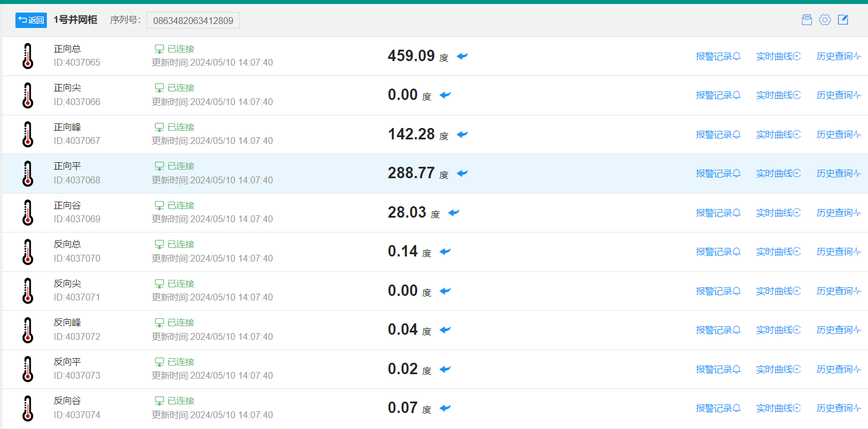Select the 正向尖 sensor row name
The width and height of the screenshot is (868, 429).
[x=67, y=88]
